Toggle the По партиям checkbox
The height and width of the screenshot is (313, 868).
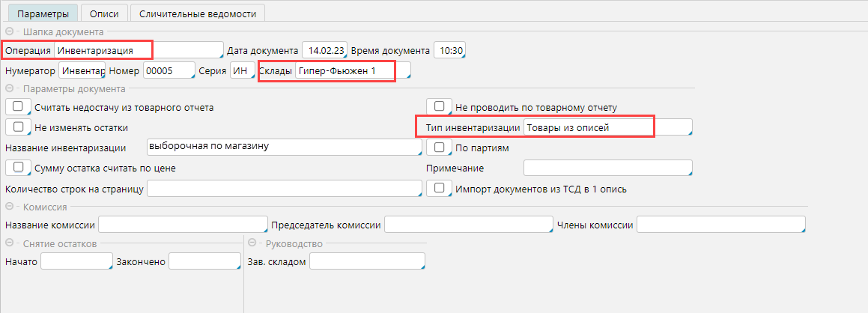(439, 148)
